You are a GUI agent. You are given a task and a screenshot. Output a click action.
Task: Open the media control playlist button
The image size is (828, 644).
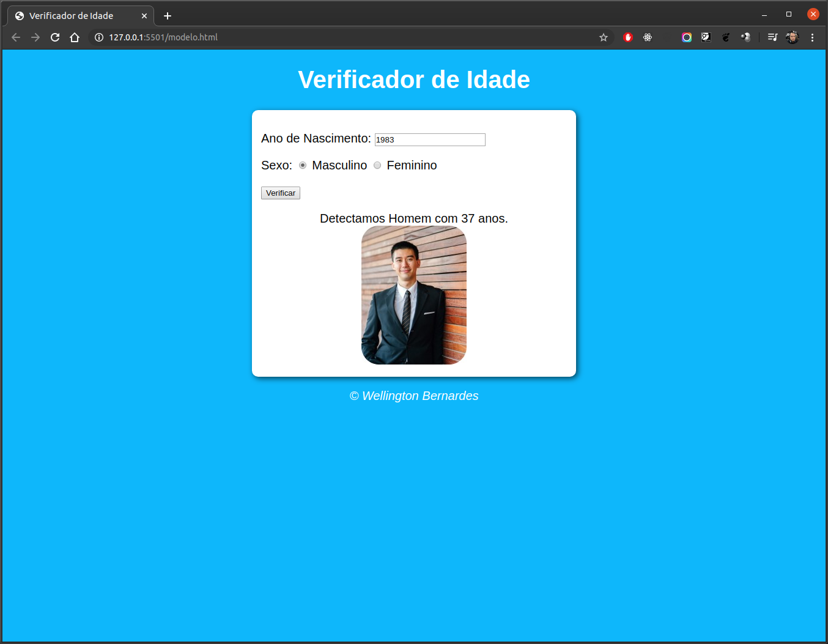[x=772, y=37]
